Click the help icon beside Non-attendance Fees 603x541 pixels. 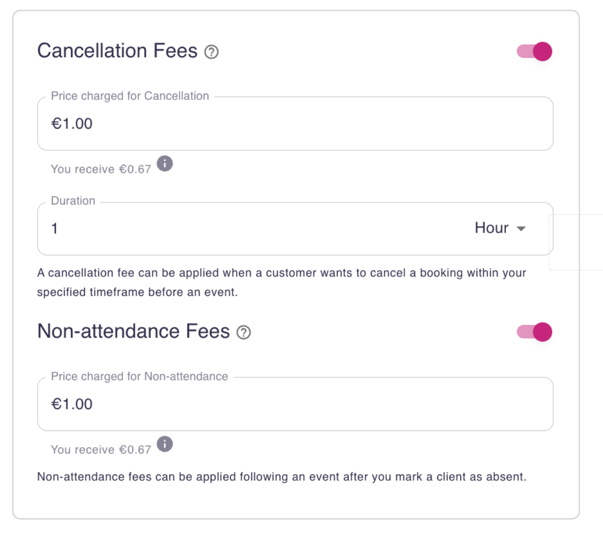(243, 332)
